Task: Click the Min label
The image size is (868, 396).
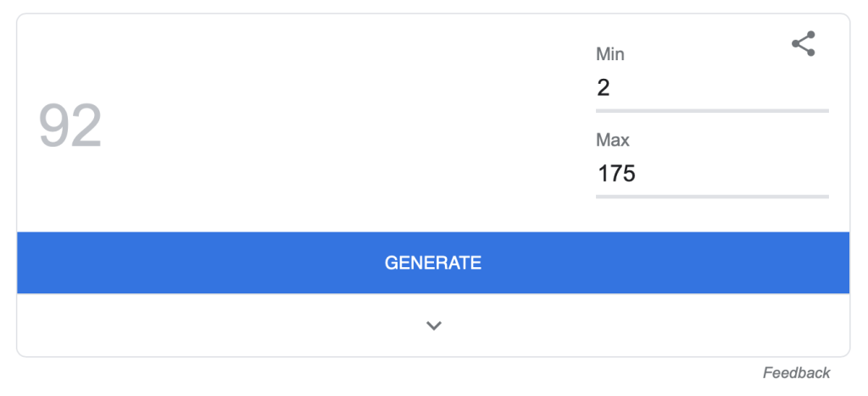Action: tap(610, 54)
